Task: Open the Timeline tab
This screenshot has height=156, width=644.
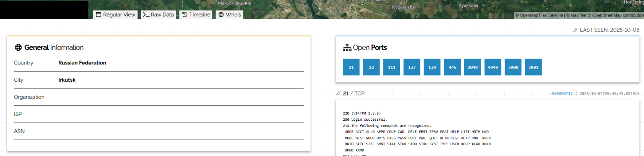Action: pyautogui.click(x=196, y=15)
